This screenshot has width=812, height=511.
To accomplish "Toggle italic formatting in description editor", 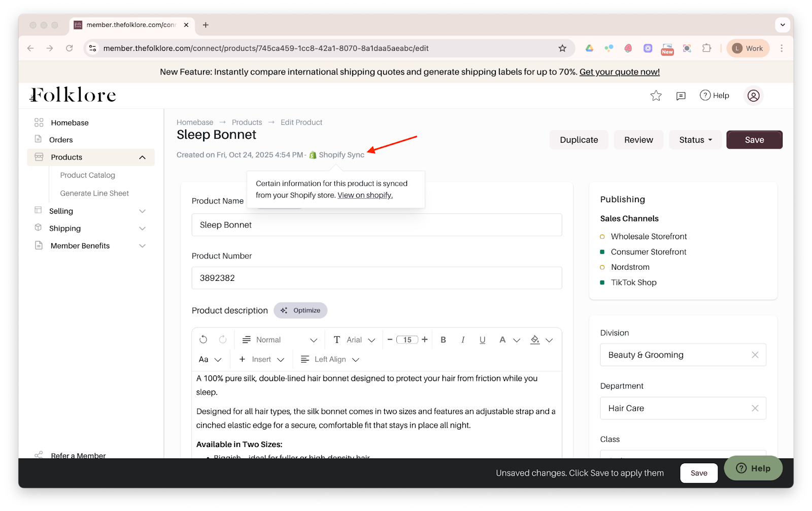I will coord(463,340).
